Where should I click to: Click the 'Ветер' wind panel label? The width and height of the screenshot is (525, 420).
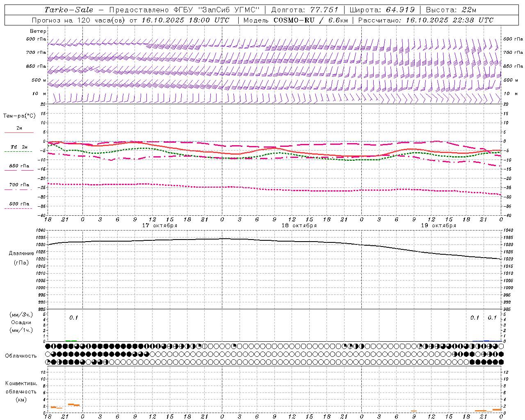pos(38,31)
